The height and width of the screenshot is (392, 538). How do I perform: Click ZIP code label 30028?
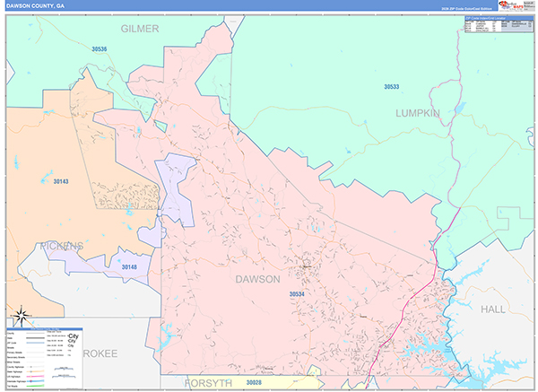254,382
